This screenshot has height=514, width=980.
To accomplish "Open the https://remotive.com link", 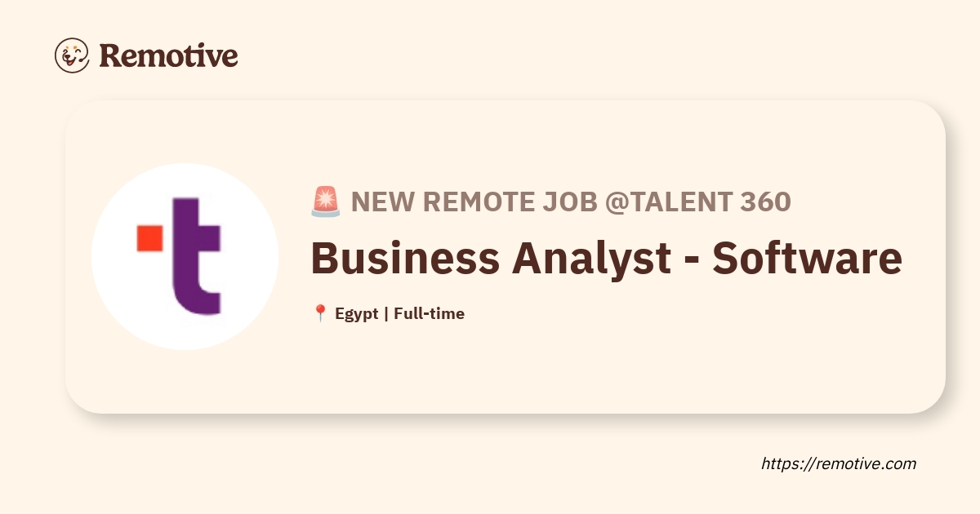I will pyautogui.click(x=839, y=463).
